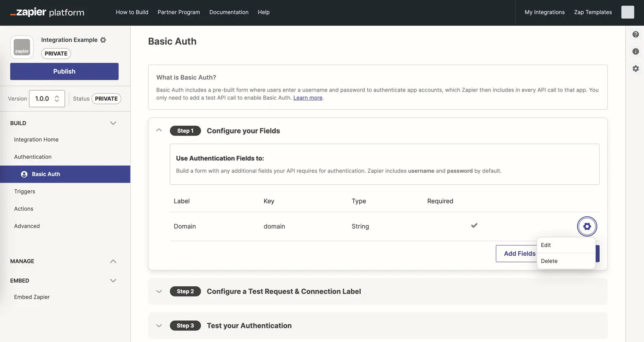The height and width of the screenshot is (342, 644).
Task: Open Advanced in the sidebar
Action: click(x=27, y=226)
